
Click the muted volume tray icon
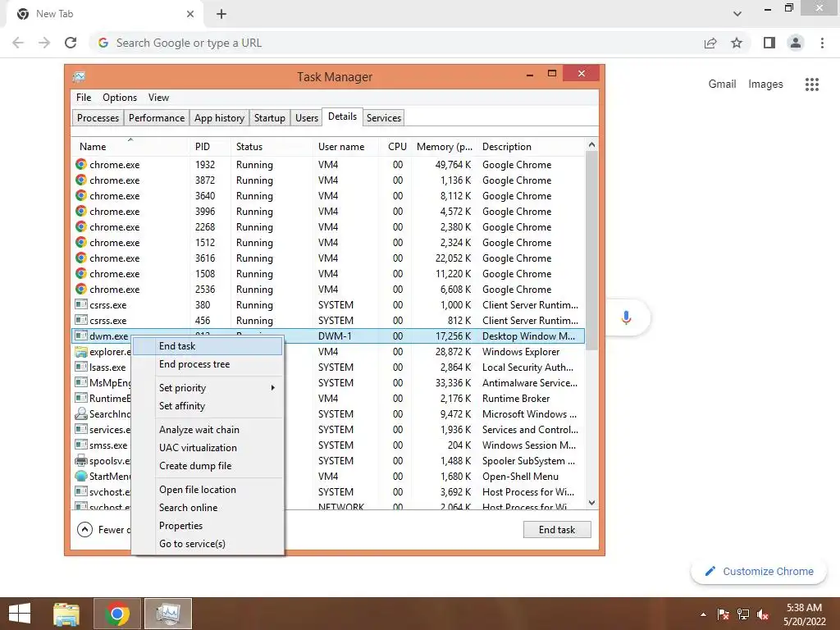coord(763,614)
